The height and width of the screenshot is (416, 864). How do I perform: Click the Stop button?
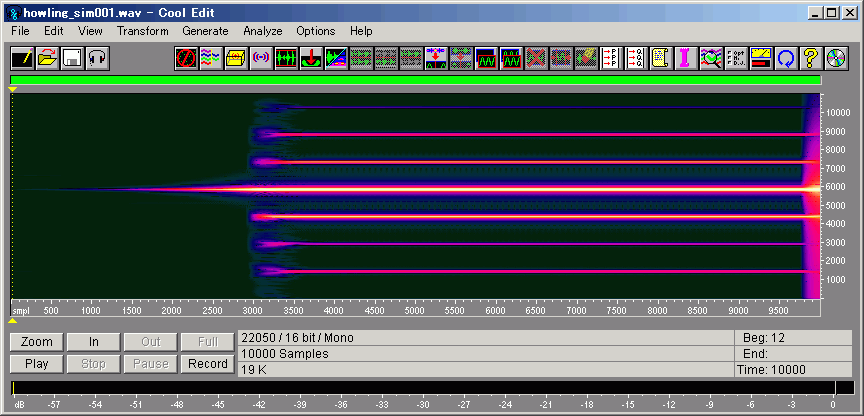(x=94, y=364)
